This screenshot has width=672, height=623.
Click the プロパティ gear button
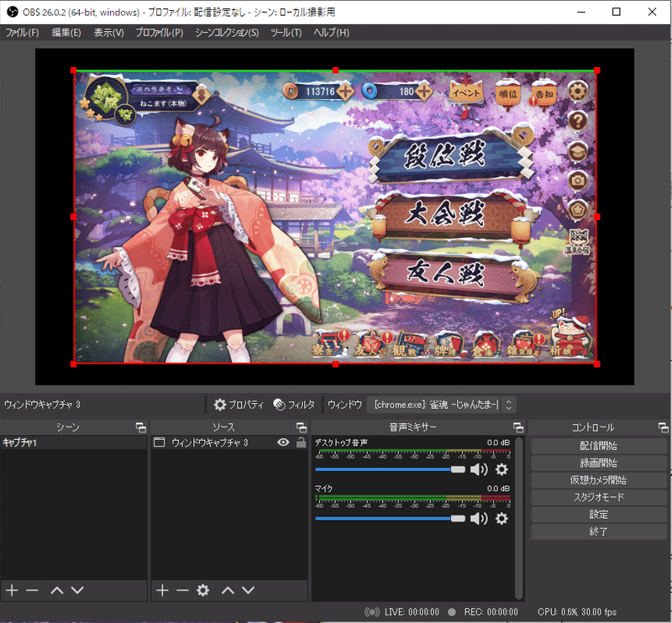(239, 405)
